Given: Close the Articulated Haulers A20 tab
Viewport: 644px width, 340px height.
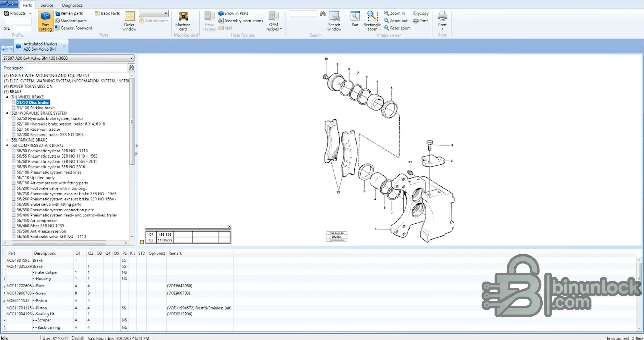Looking at the screenshot, I should tap(64, 46).
